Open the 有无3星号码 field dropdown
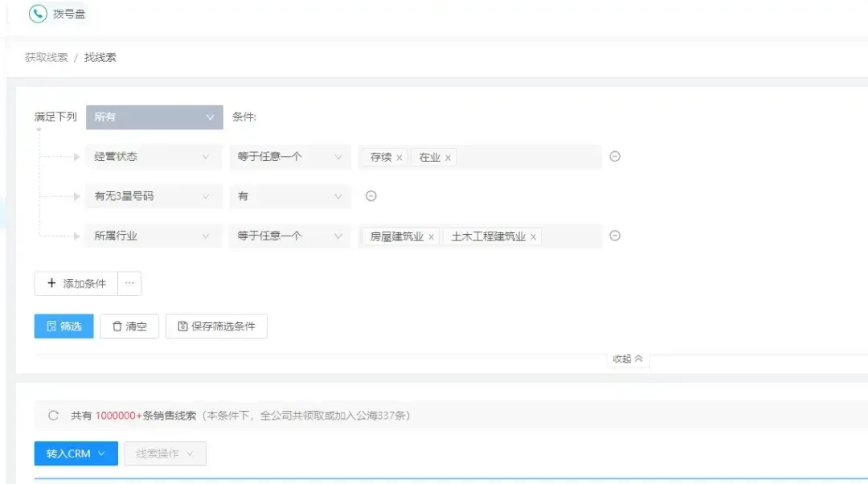The height and width of the screenshot is (484, 868). (x=154, y=197)
